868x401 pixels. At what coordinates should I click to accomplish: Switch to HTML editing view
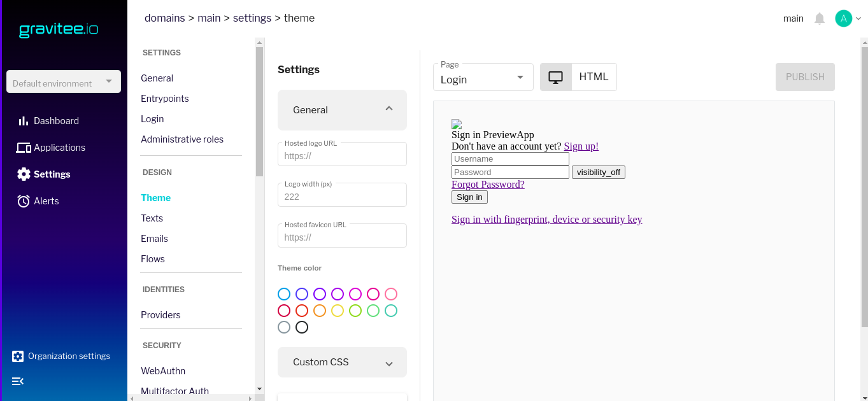tap(594, 76)
